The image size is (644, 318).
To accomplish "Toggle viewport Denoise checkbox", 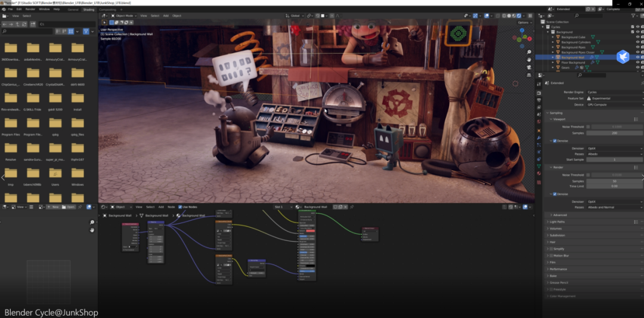I will tap(555, 141).
